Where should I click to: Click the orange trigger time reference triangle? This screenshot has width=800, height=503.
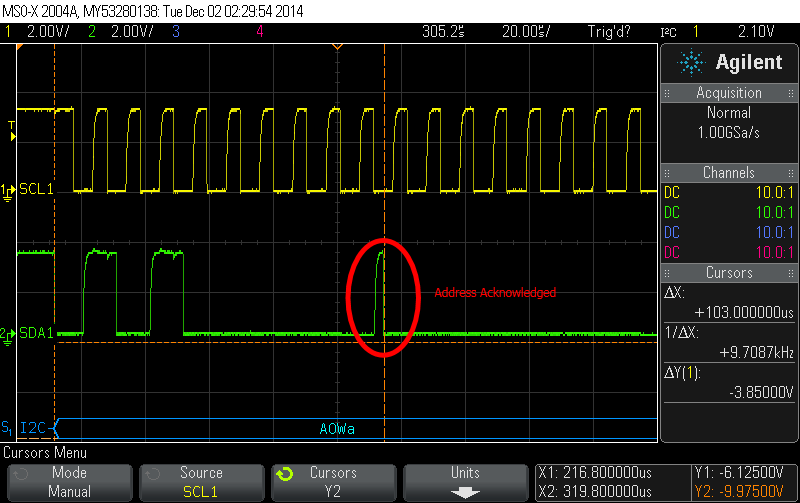tap(337, 47)
